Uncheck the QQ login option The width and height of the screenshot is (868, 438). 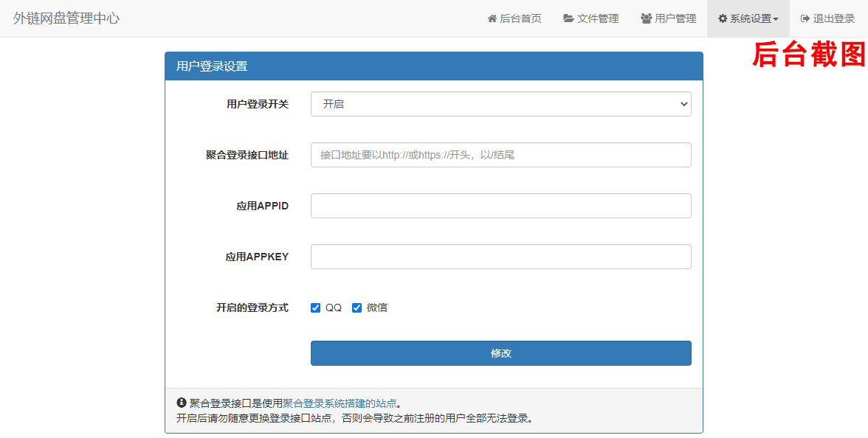315,307
